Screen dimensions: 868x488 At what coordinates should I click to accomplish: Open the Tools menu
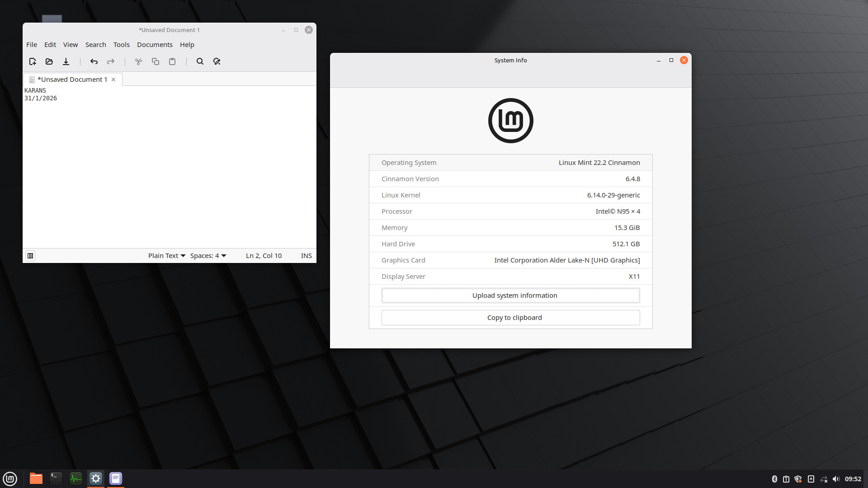121,45
